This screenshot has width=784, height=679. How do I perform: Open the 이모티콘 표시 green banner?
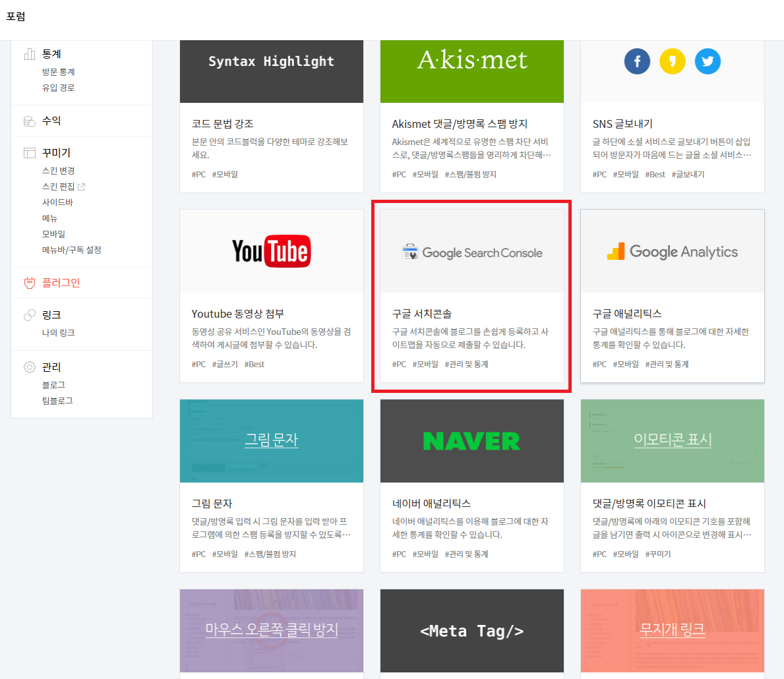click(673, 441)
